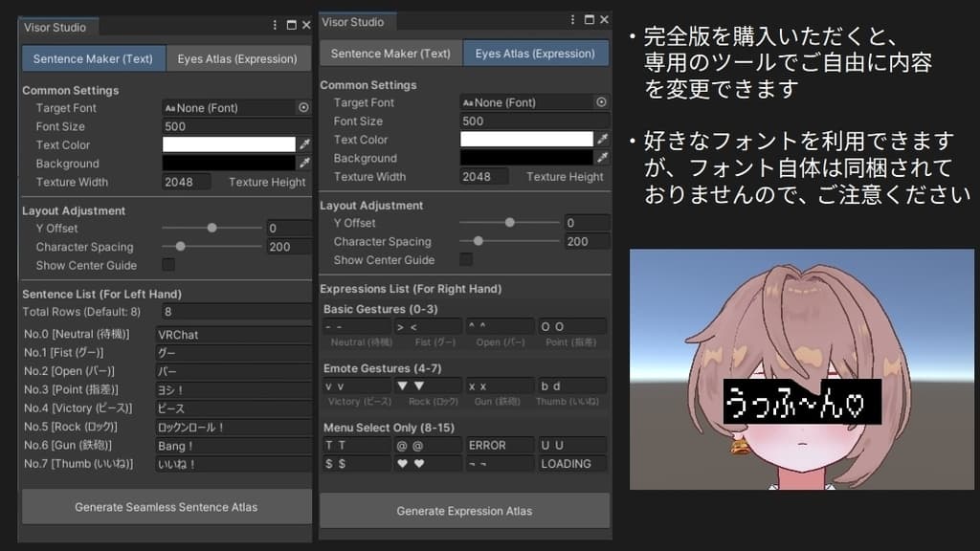
Task: Open the Target Font object picker on right panel
Action: 601,102
